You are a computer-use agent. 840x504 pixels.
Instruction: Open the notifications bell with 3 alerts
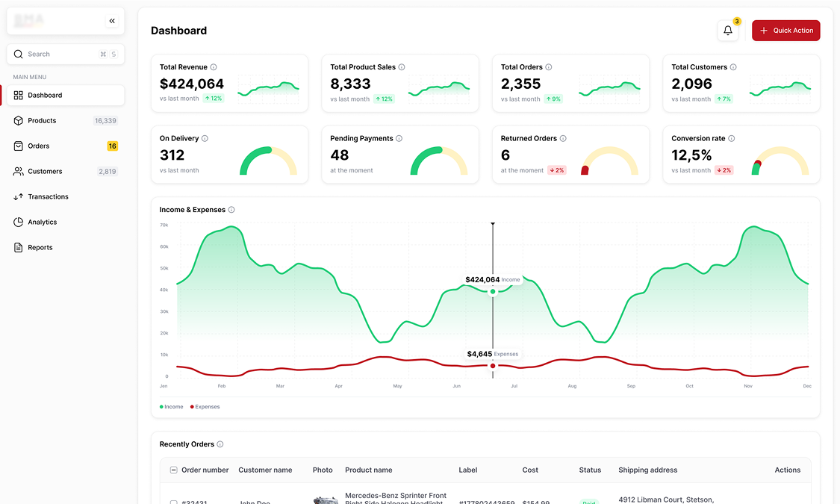(727, 30)
